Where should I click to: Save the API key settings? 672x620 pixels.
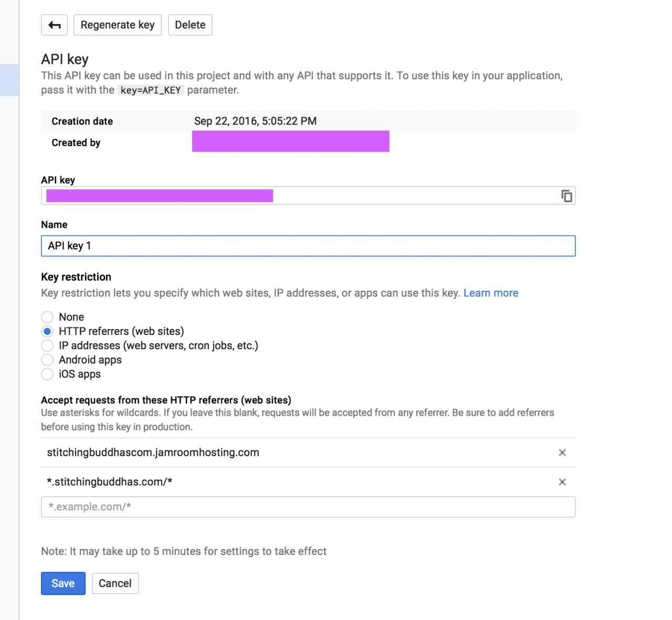click(63, 583)
